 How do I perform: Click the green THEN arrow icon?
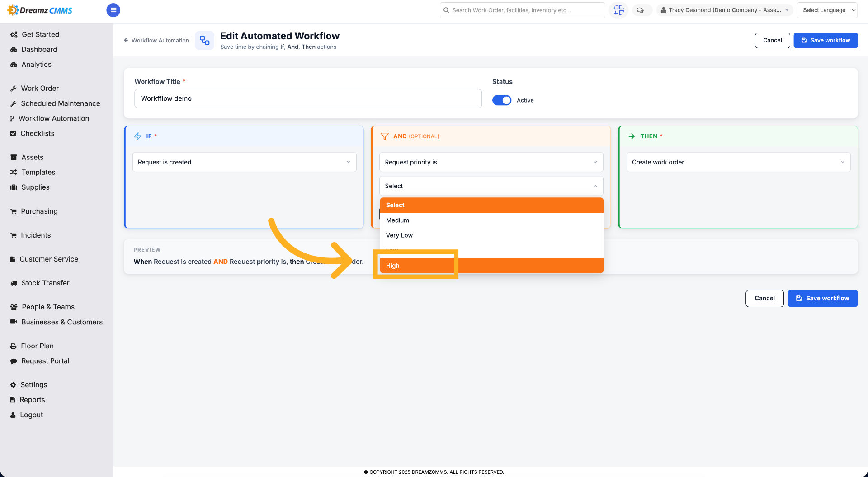tap(632, 136)
